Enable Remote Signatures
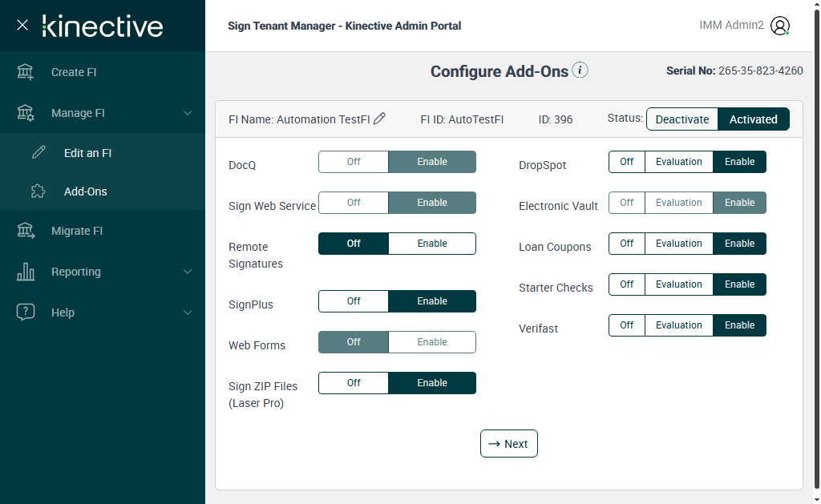This screenshot has height=504, width=821. [432, 244]
